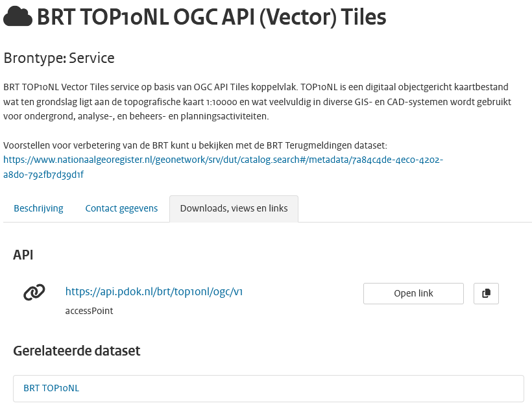
Task: Click the Brontype: Service heading text
Action: pyautogui.click(x=58, y=58)
